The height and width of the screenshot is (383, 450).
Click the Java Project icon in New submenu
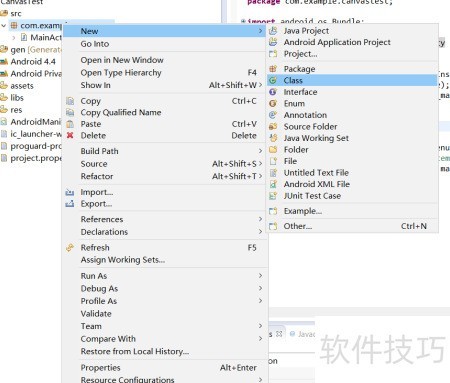pyautogui.click(x=273, y=31)
